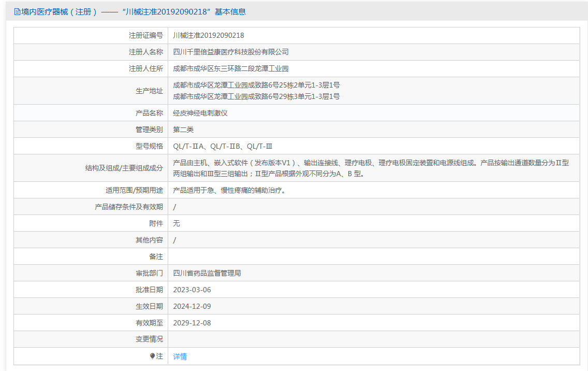
Task: Click the 注册证编号 label
Action: tap(146, 35)
